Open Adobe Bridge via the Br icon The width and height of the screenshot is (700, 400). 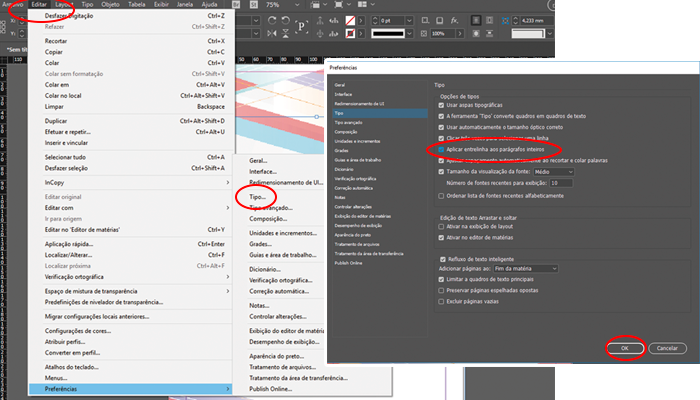pyautogui.click(x=237, y=4)
